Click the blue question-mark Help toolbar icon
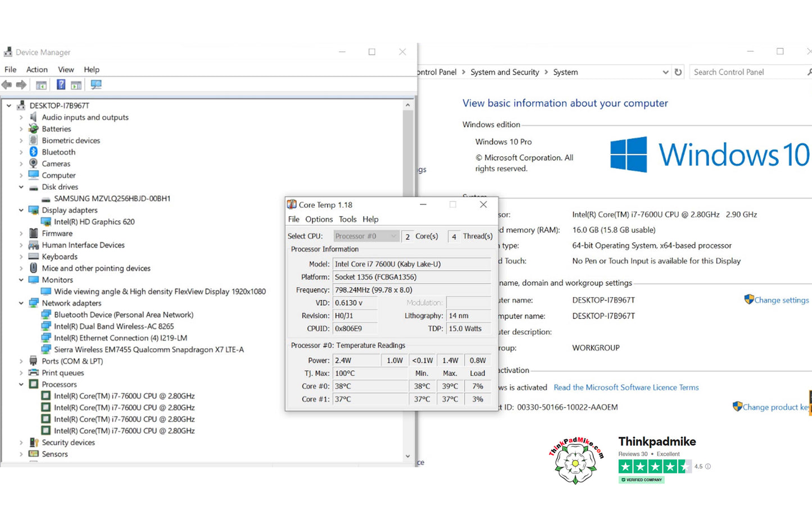The width and height of the screenshot is (812, 510). [61, 85]
